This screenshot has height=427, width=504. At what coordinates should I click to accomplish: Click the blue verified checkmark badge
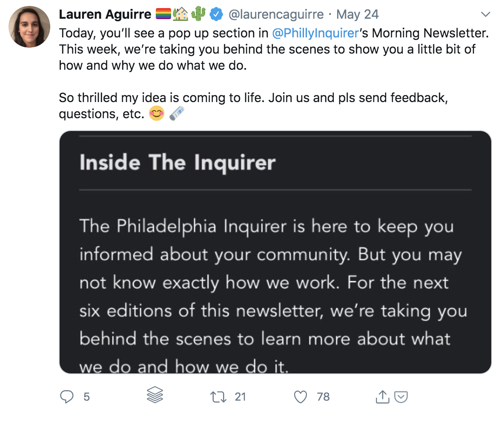(x=217, y=15)
